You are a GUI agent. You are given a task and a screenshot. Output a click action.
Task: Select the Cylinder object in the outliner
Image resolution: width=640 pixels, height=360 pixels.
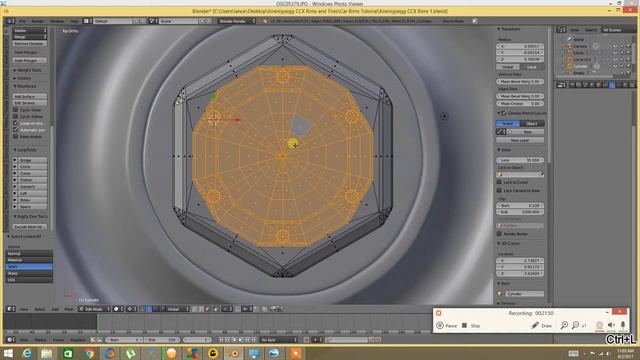(x=580, y=66)
